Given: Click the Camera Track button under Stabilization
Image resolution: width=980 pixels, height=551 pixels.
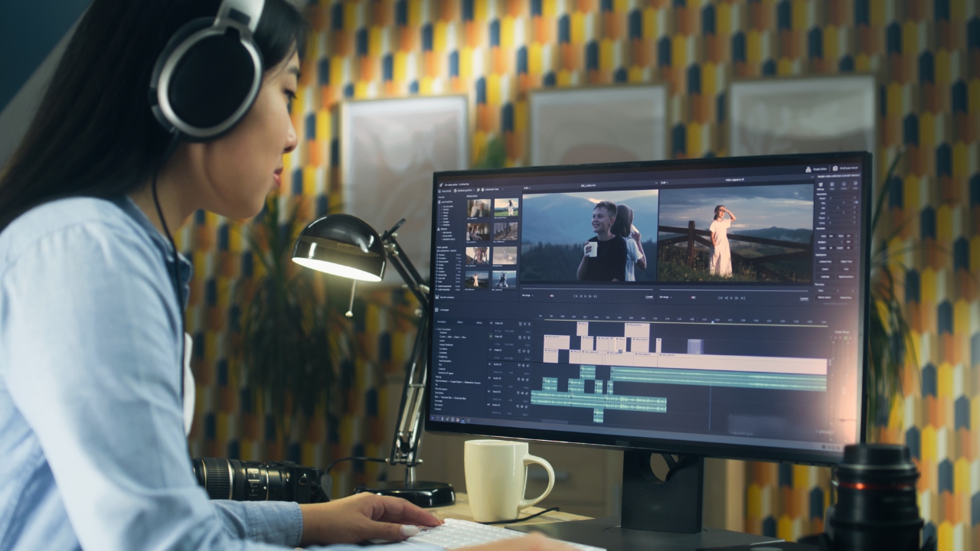Looking at the screenshot, I should 824,262.
